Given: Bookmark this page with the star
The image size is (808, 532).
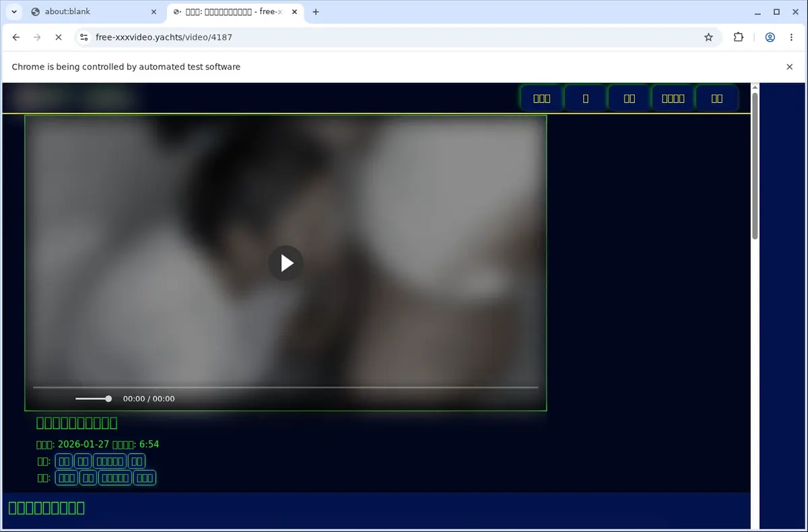Looking at the screenshot, I should 708,37.
